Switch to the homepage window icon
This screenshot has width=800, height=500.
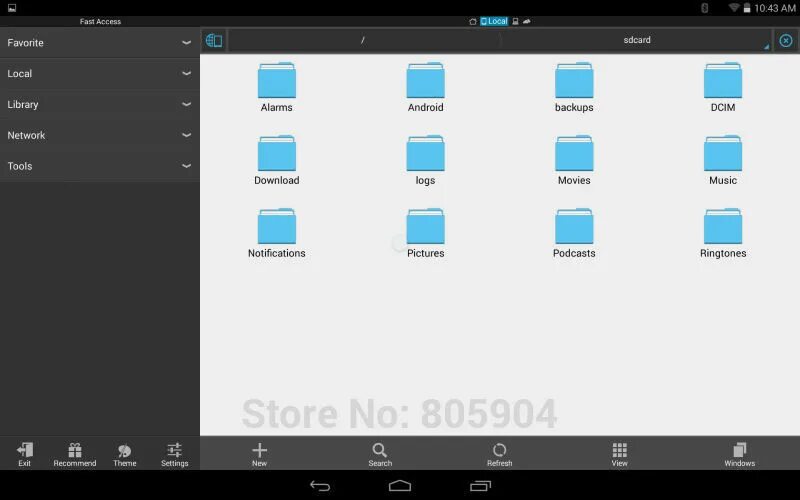[x=473, y=21]
